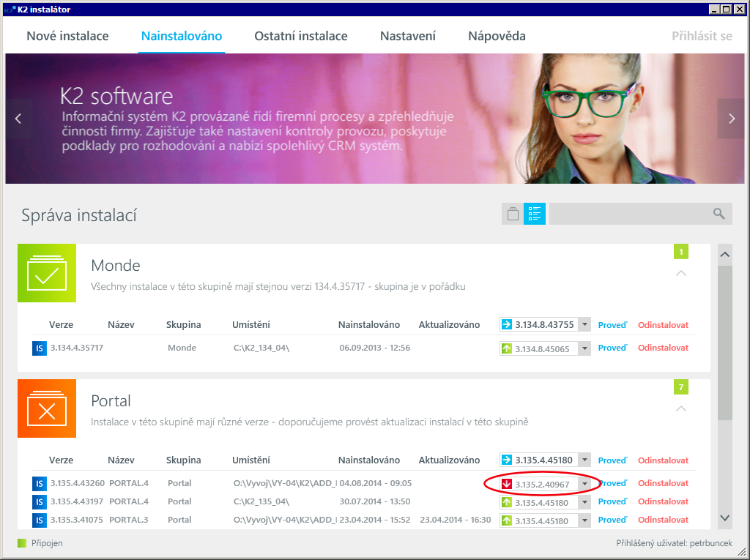Collapse the Monde group
The width and height of the screenshot is (750, 560).
681,273
